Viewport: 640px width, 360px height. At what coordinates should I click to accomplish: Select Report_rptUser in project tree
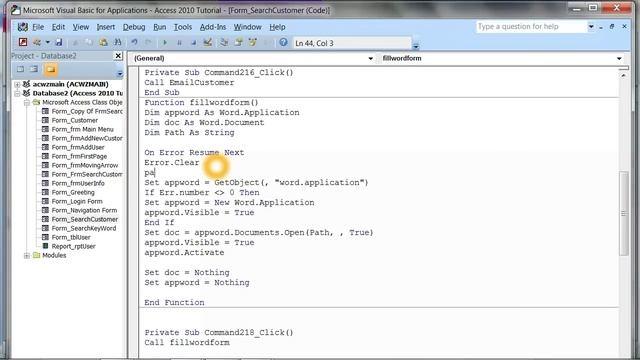[73, 246]
